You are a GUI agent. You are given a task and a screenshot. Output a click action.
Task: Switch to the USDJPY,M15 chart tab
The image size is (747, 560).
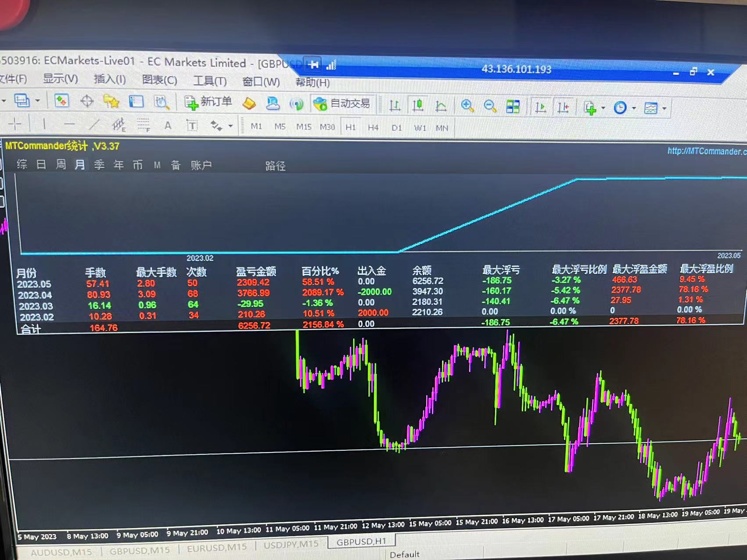[291, 545]
